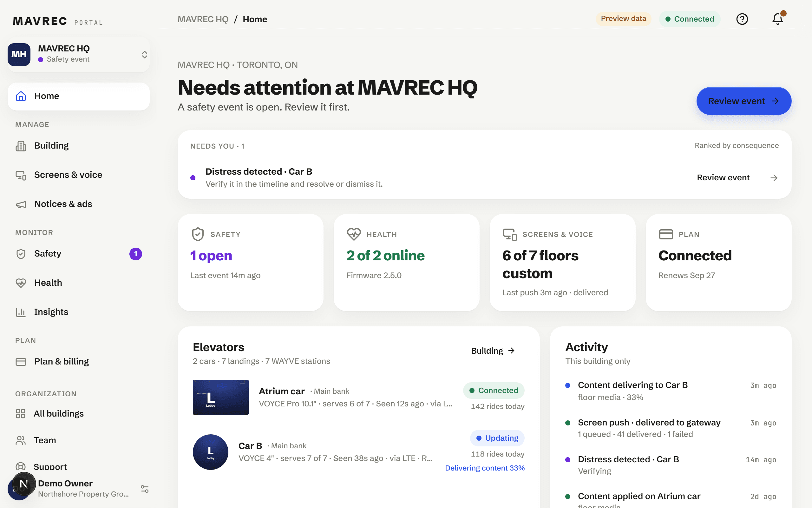The height and width of the screenshot is (508, 812).
Task: Click the credit card icon on Plan card
Action: coord(666,234)
